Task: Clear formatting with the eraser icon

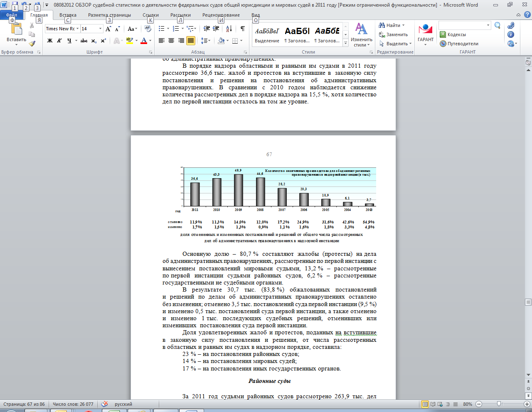Action: pos(148,29)
